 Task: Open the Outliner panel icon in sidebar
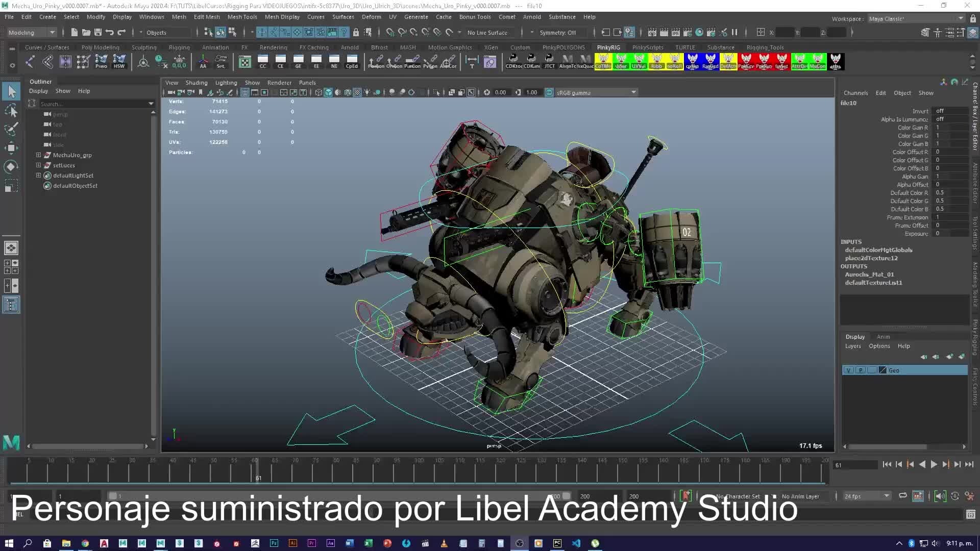coord(11,305)
